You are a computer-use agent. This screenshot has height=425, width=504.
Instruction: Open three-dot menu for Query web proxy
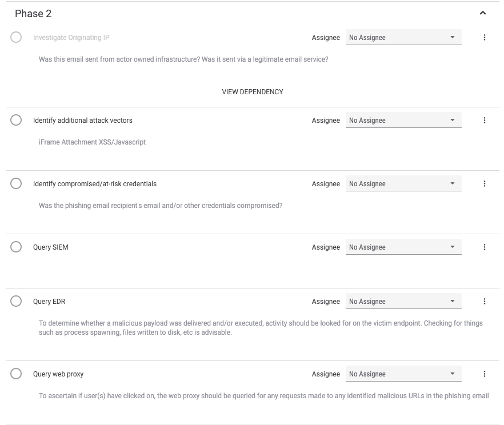click(485, 374)
